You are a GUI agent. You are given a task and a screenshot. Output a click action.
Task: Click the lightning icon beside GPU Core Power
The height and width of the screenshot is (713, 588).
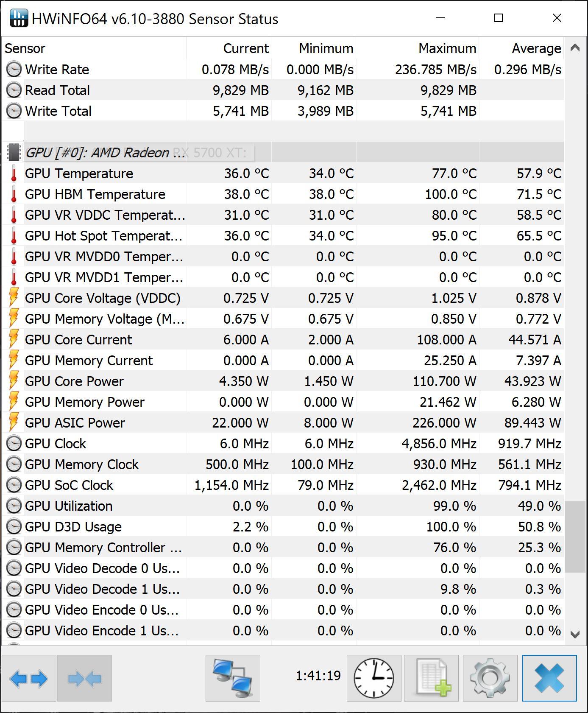pyautogui.click(x=14, y=381)
